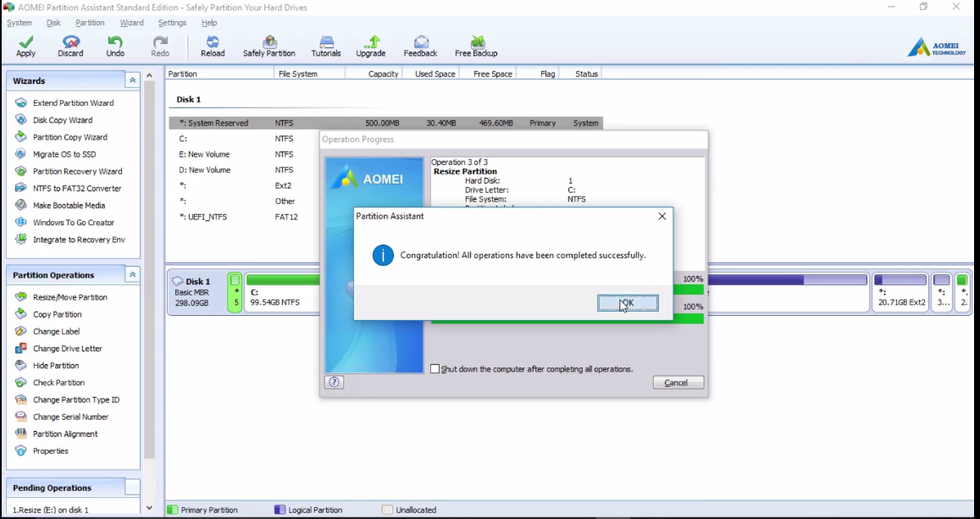Screen dimensions: 980x519
Task: Select the 20.71GB Ext2 partition block
Action: tap(900, 291)
